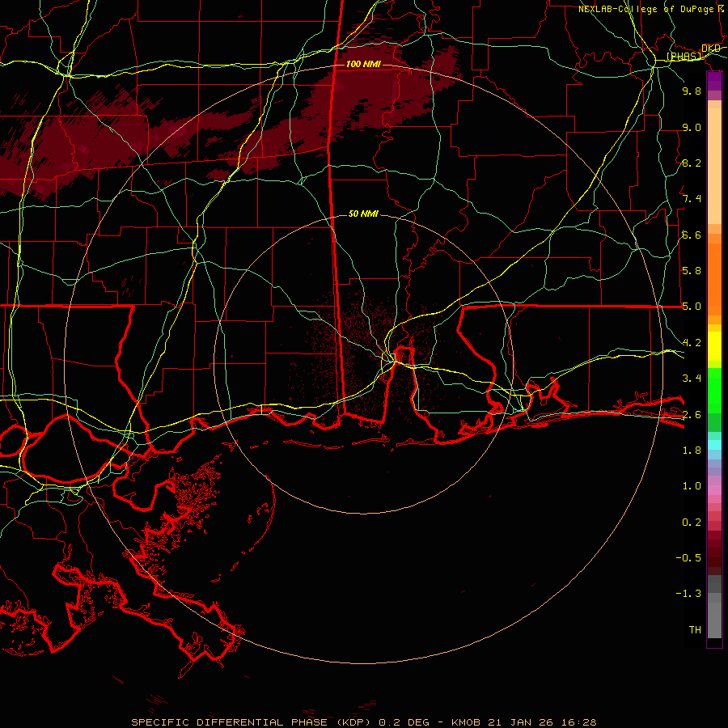Click the 6.6 value on the scale
728x728 pixels.
click(692, 235)
